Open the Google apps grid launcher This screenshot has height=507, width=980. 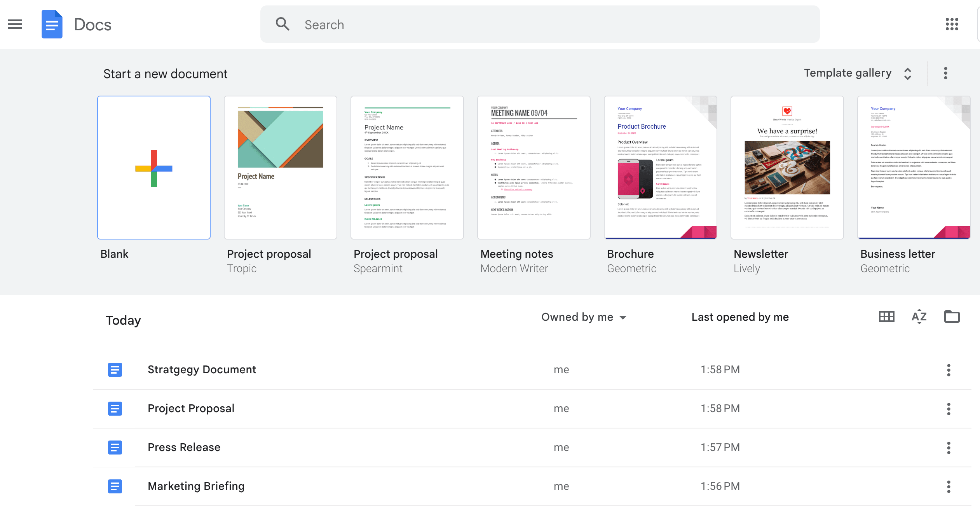952,24
